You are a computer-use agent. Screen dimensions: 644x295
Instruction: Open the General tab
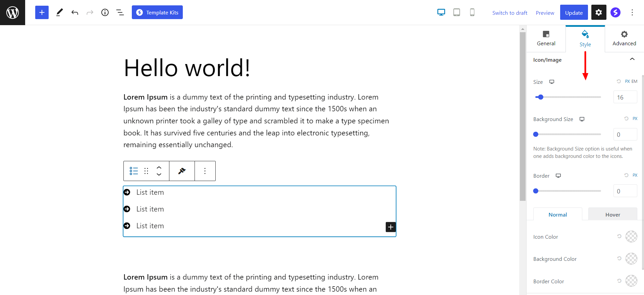[x=546, y=39]
